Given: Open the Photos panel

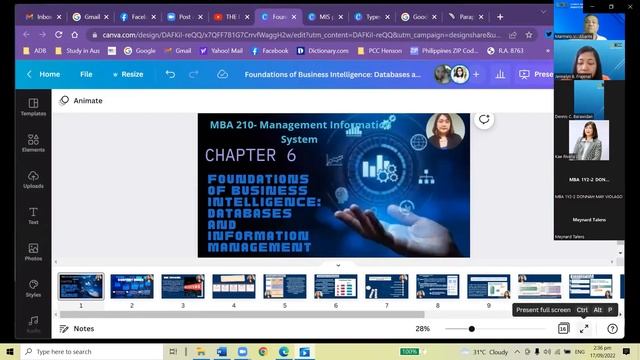Looking at the screenshot, I should pos(33,252).
